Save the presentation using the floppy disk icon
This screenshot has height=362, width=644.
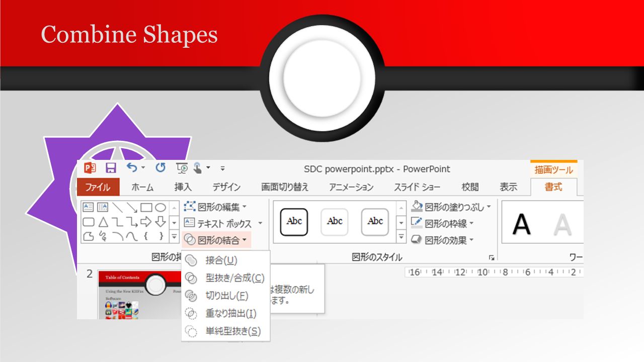tap(110, 168)
